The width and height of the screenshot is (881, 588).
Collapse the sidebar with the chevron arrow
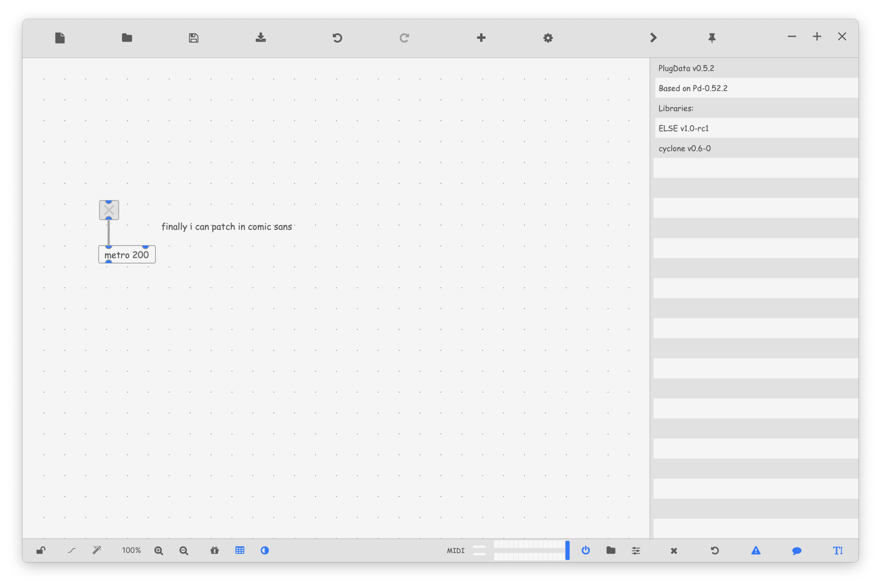[653, 38]
